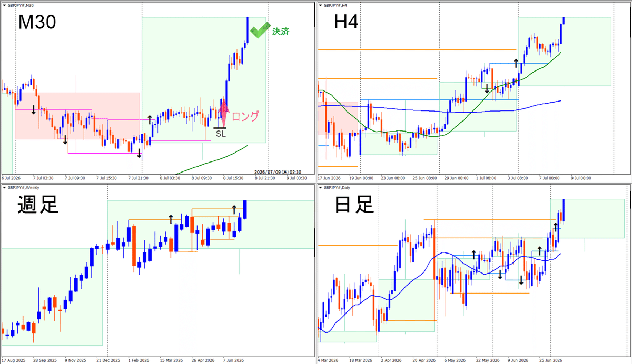Click the GBPJPY#,Daily chart title text

[x=336, y=187]
